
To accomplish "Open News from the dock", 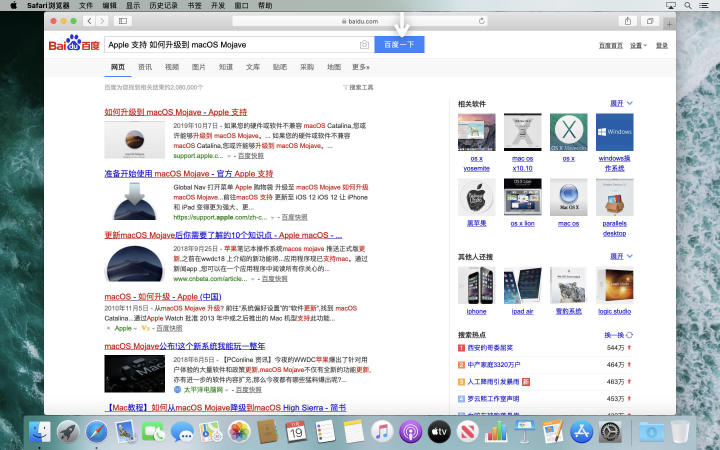I will [x=467, y=432].
